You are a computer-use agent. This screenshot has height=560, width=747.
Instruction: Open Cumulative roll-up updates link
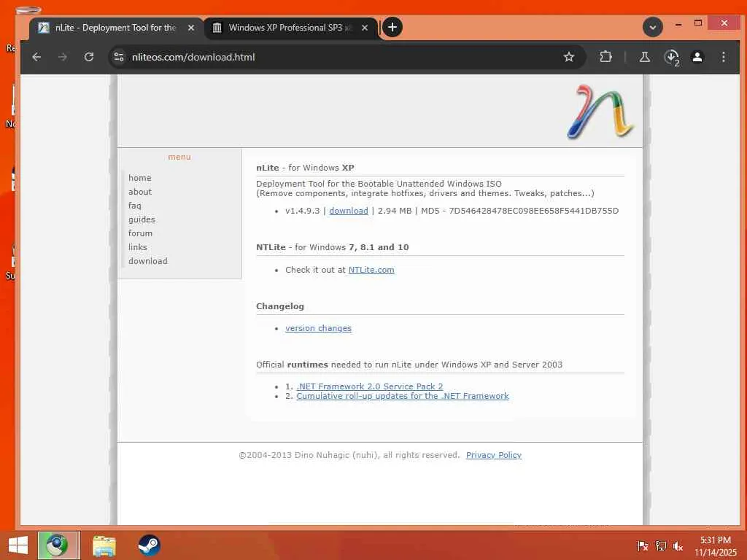point(403,396)
